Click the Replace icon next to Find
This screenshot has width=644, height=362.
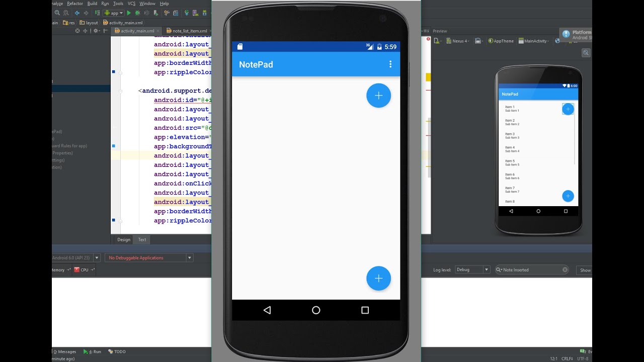(66, 13)
